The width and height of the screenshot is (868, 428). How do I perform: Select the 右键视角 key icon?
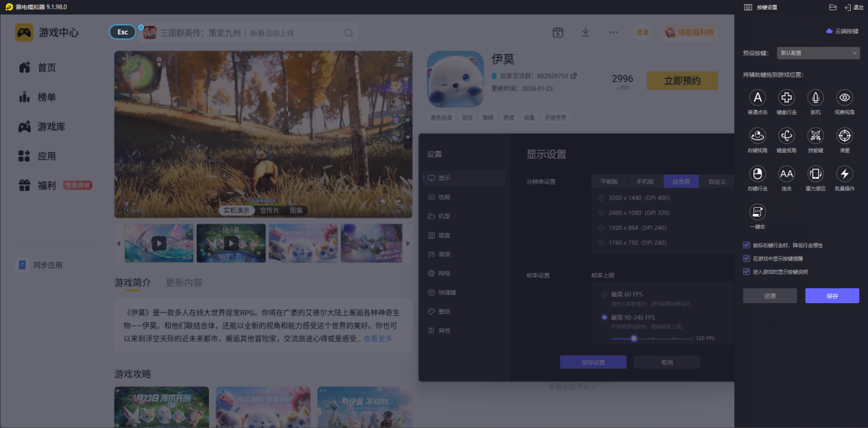pyautogui.click(x=758, y=135)
